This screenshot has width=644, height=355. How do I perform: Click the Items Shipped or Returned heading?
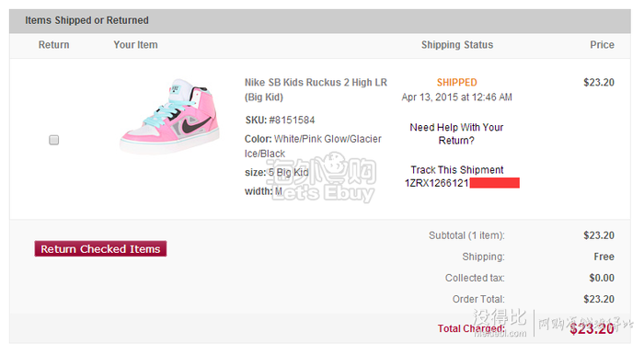(x=86, y=20)
